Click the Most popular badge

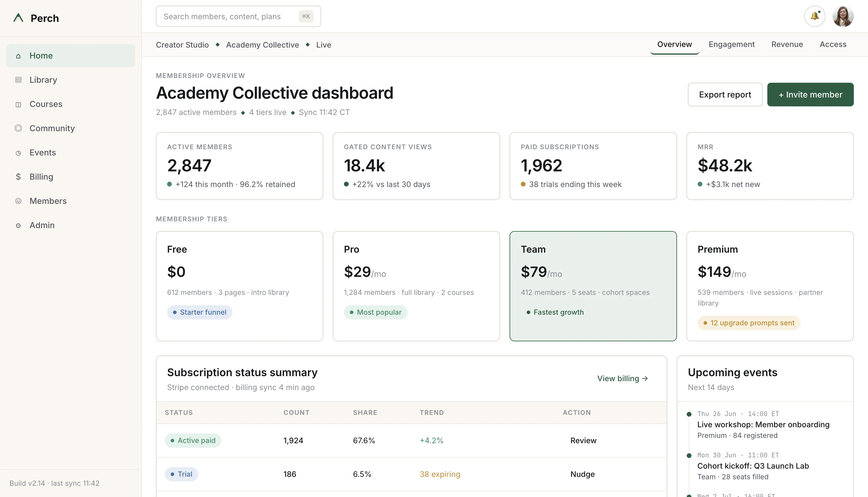(x=376, y=312)
